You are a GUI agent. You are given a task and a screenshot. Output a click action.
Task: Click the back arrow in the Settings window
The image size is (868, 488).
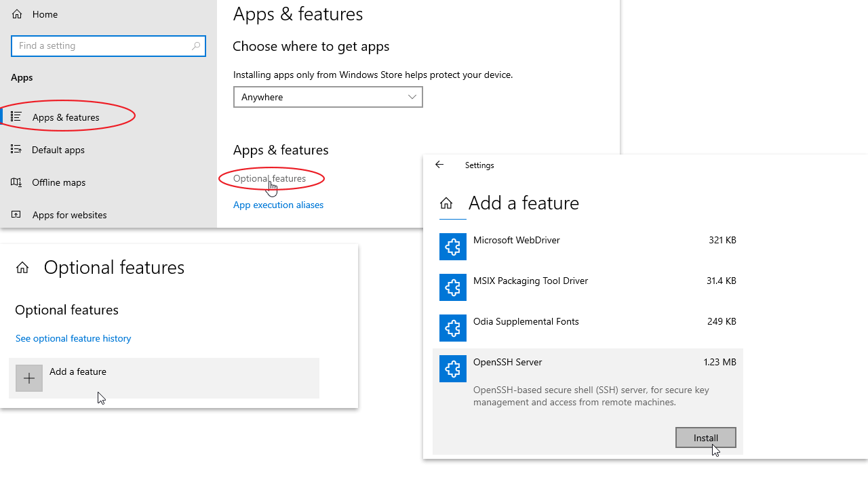[439, 165]
